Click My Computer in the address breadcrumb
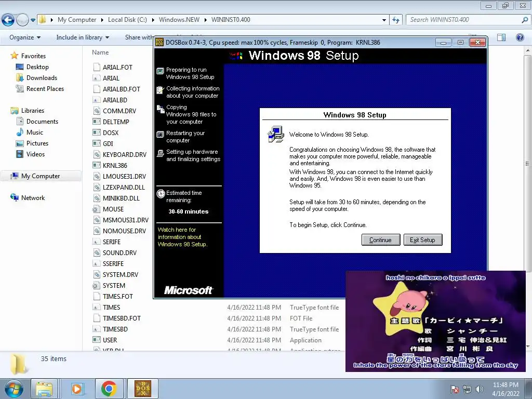 [x=77, y=20]
